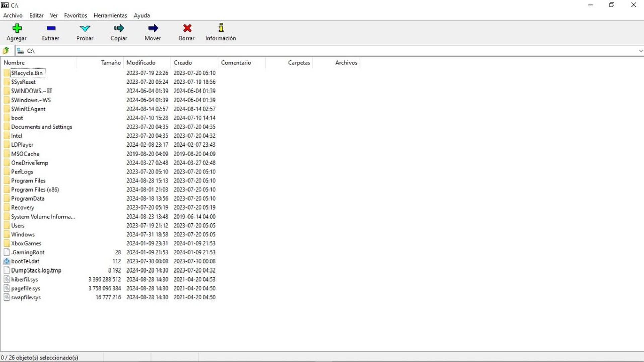
Task: Select the bootTel.dat file icon
Action: (x=7, y=261)
